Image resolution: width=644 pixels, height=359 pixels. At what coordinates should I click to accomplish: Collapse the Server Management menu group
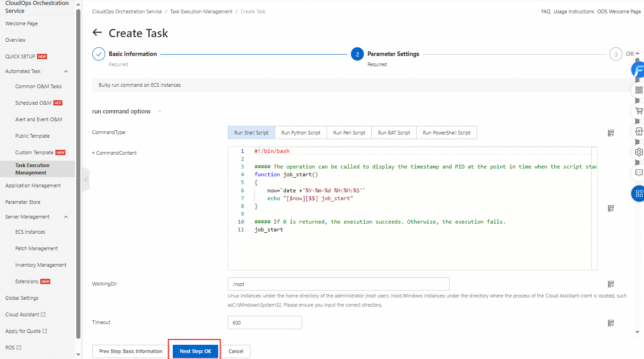pos(66,217)
